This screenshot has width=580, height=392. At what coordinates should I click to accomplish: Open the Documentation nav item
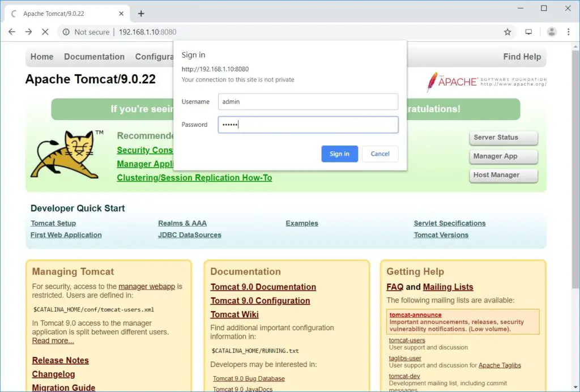click(x=95, y=57)
